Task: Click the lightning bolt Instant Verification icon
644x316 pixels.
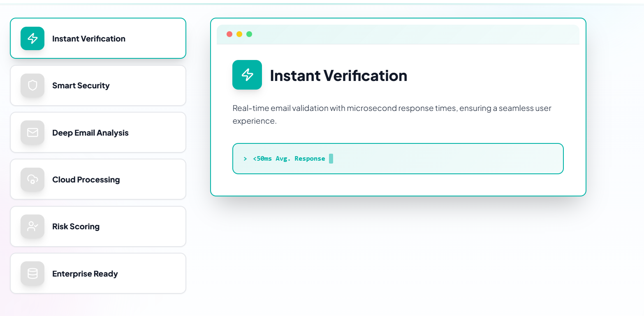Action: pos(32,38)
